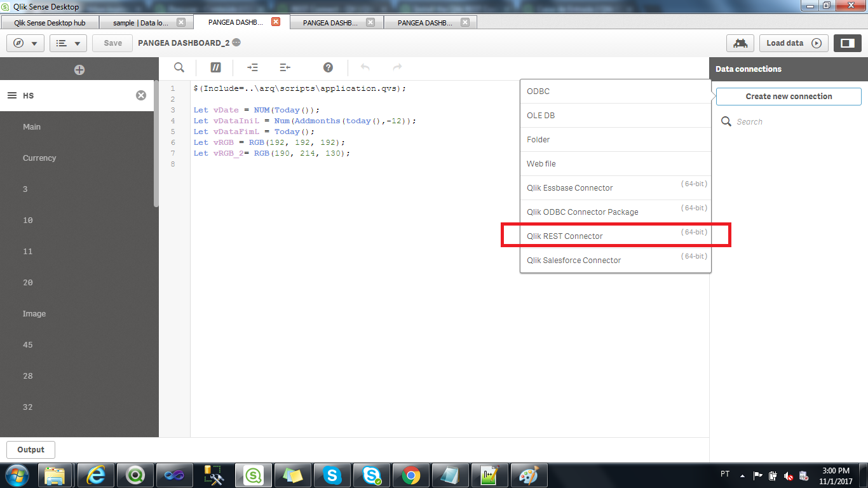868x488 pixels.
Task: Open File Explorer from the taskbar
Action: click(x=55, y=475)
